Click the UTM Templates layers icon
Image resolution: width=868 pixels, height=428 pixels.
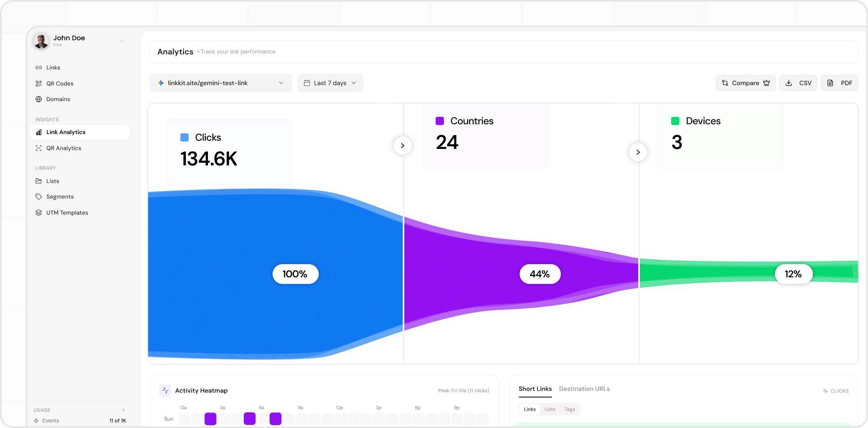[x=39, y=213]
